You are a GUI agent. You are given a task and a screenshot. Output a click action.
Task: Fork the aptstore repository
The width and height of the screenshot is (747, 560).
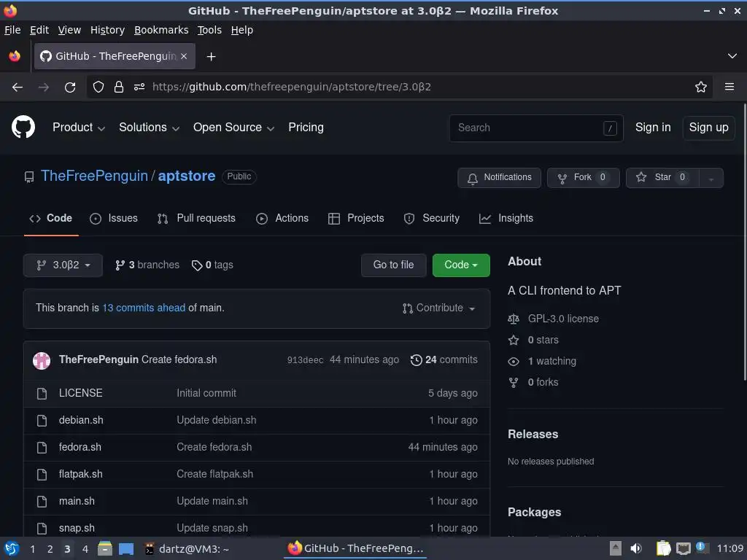(x=583, y=178)
